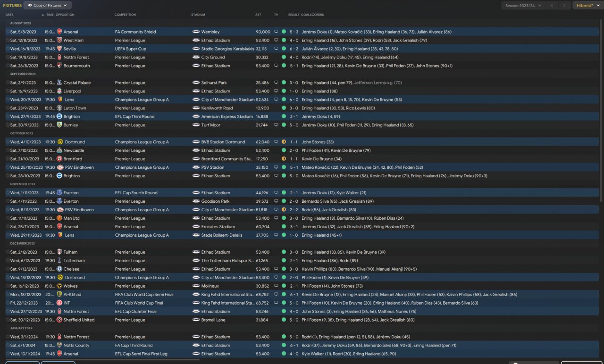Click the Crystal Palace club badge
The width and height of the screenshot is (604, 364).
59,83
